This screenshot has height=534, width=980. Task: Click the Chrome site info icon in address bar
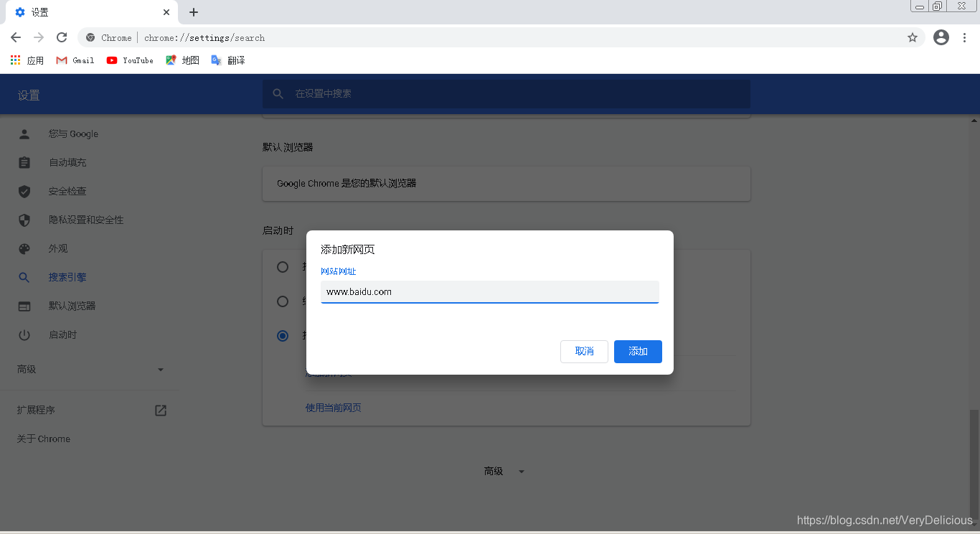click(x=90, y=37)
